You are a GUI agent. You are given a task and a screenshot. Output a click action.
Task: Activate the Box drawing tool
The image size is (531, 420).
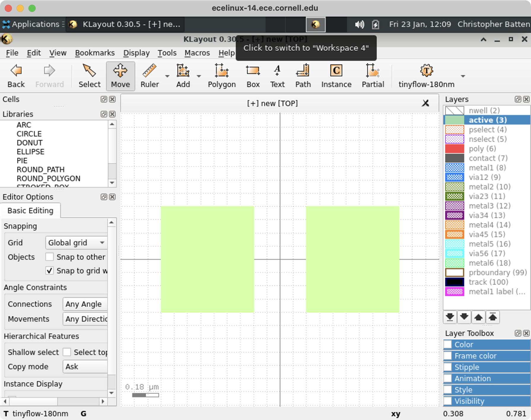[x=253, y=76]
